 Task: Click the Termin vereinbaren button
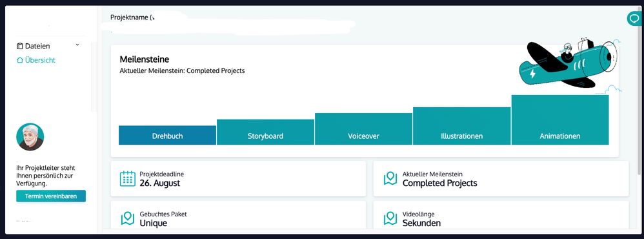point(51,196)
